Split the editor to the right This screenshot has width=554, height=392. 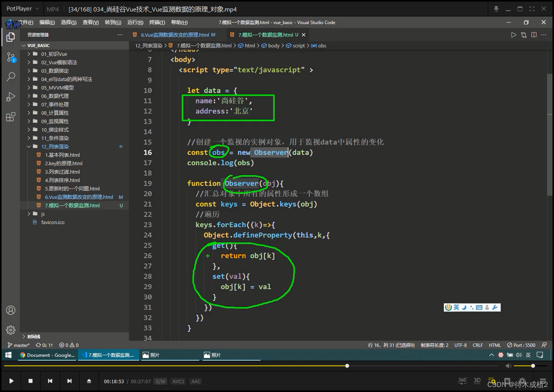click(x=534, y=35)
